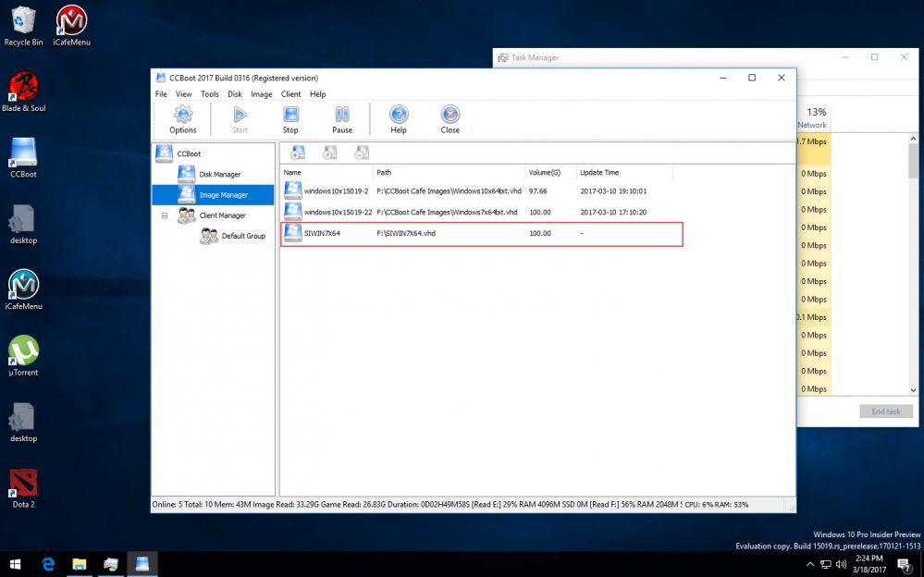Screen dimensions: 924x577
Task: Open Help from the CCBoot toolbar
Action: click(399, 119)
